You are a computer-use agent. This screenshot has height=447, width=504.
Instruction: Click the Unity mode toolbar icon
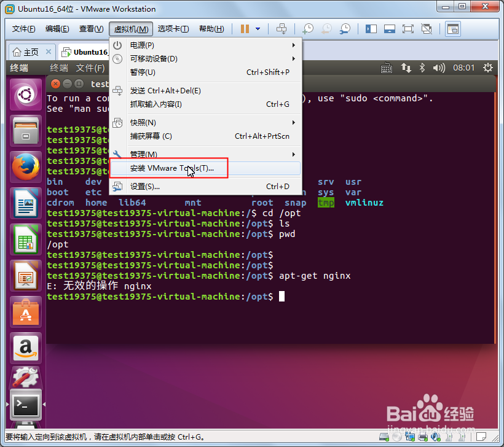[427, 29]
